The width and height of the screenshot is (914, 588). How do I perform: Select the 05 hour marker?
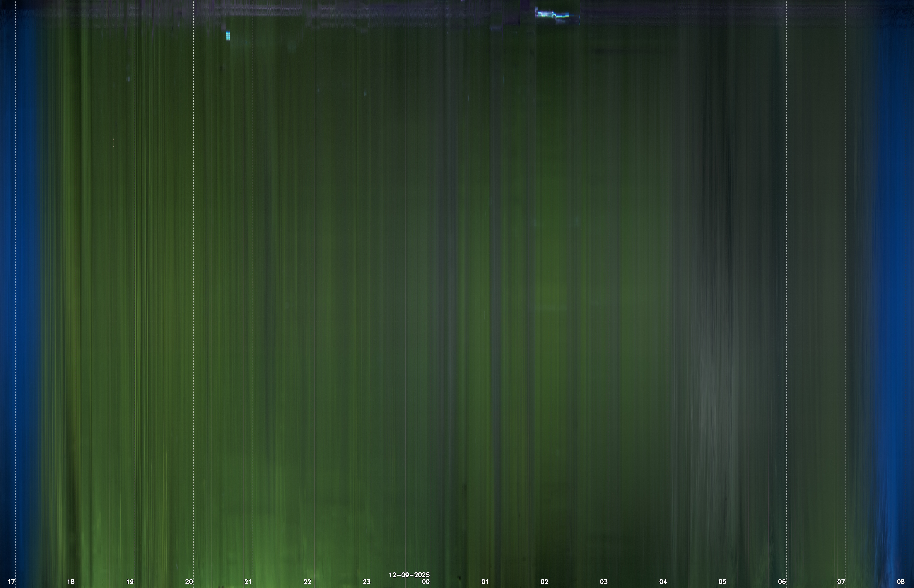pos(722,582)
